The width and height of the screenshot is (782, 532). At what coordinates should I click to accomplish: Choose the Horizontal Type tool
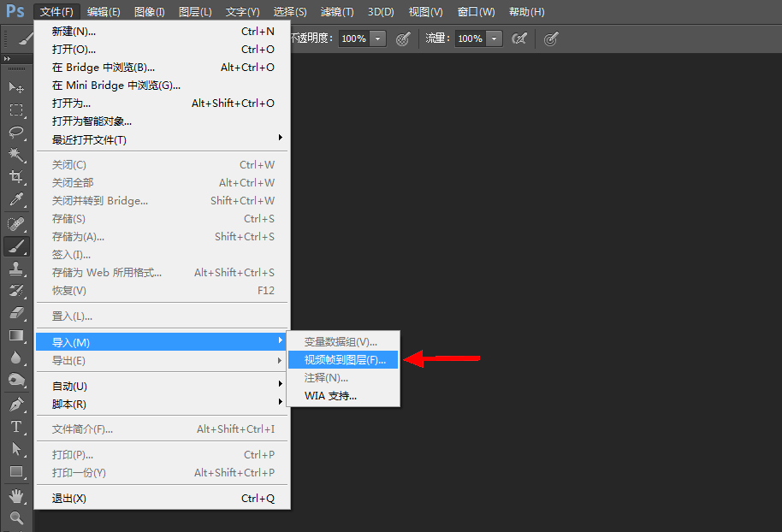[x=16, y=427]
